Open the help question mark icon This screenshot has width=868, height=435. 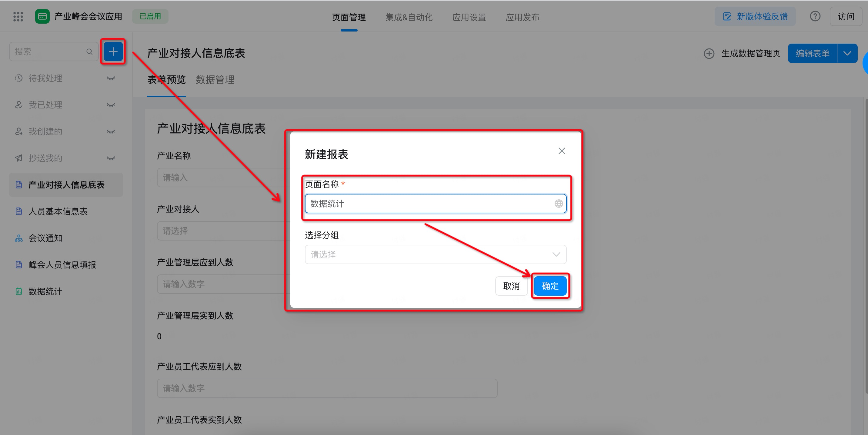pos(815,16)
